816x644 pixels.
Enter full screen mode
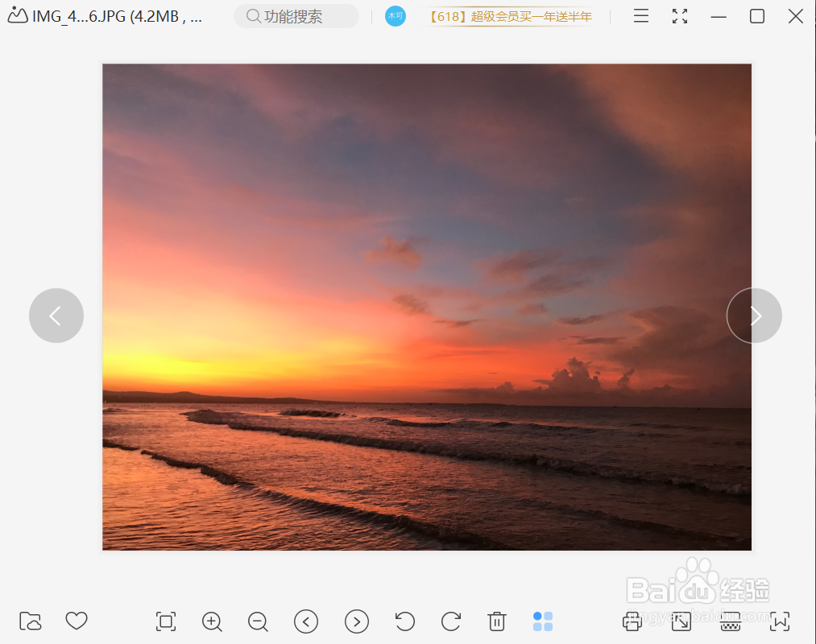(680, 16)
